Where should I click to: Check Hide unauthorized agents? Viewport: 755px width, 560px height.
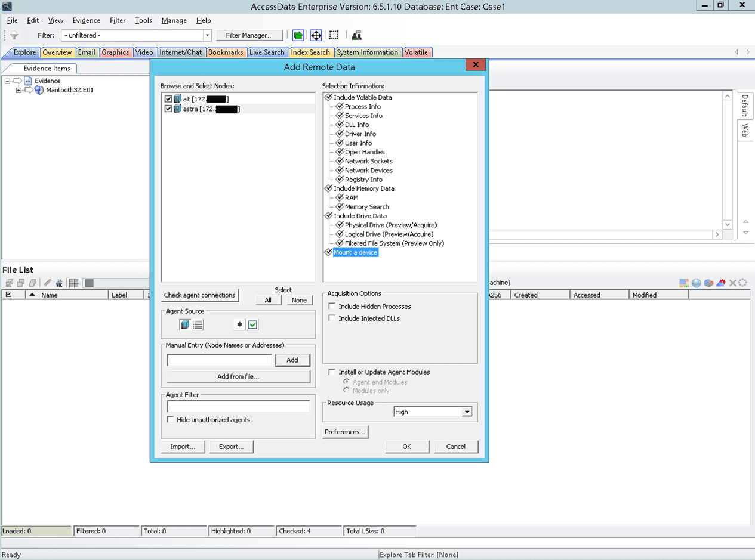[171, 420]
